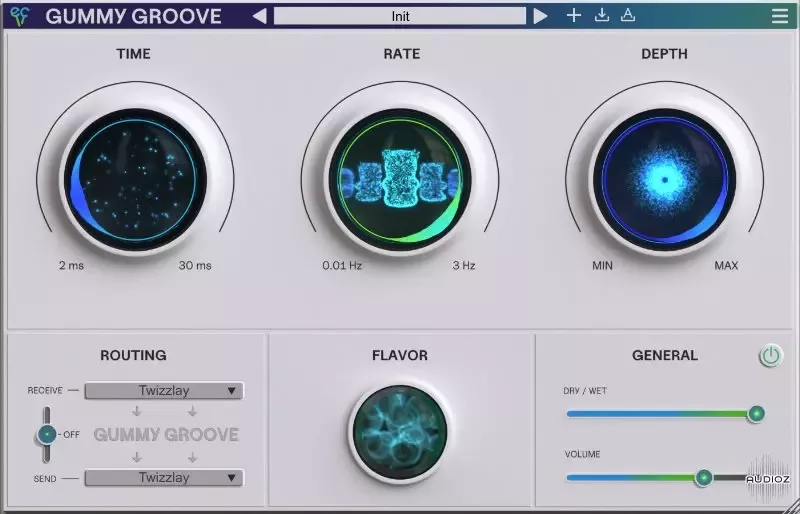Screen dimensions: 800x514
Task: Click the TIME heading
Action: click(x=133, y=54)
